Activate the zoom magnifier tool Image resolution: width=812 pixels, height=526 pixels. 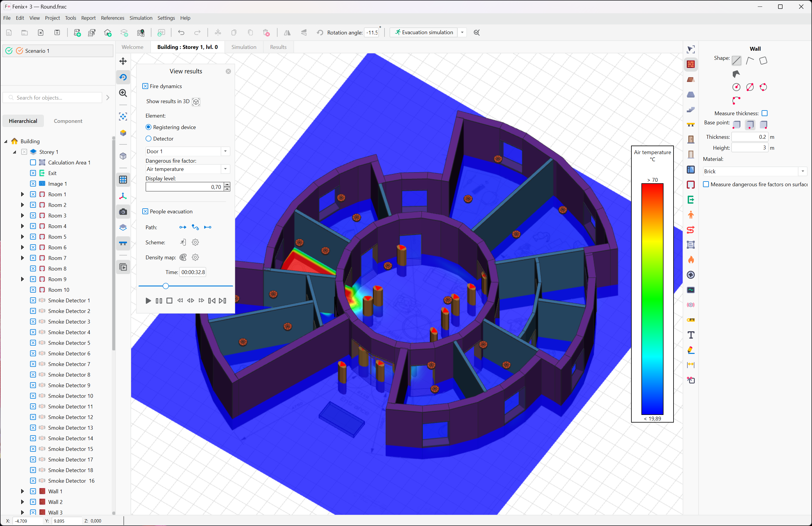pyautogui.click(x=123, y=93)
